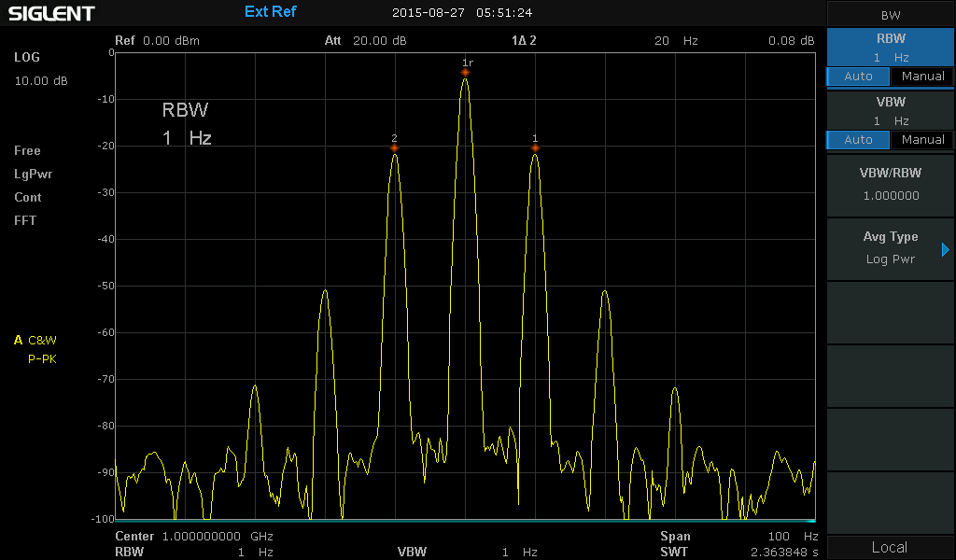Set VBW mode to Manual
The width and height of the screenshot is (956, 560).
pos(922,140)
